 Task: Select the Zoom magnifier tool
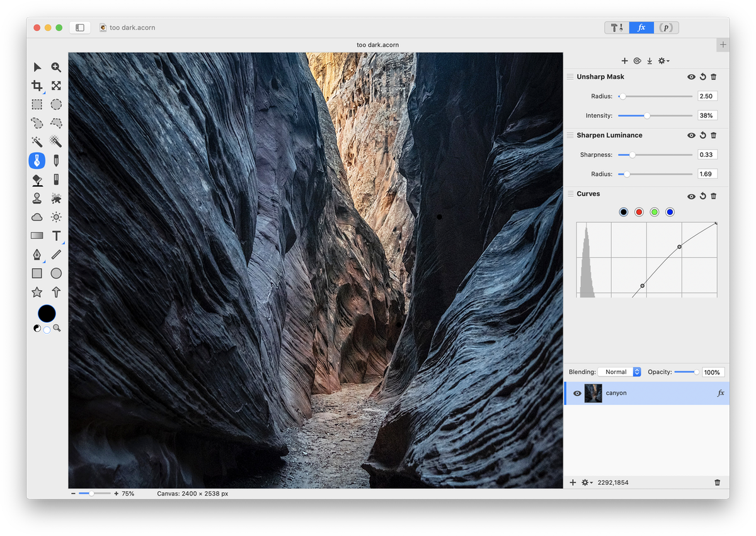click(56, 67)
